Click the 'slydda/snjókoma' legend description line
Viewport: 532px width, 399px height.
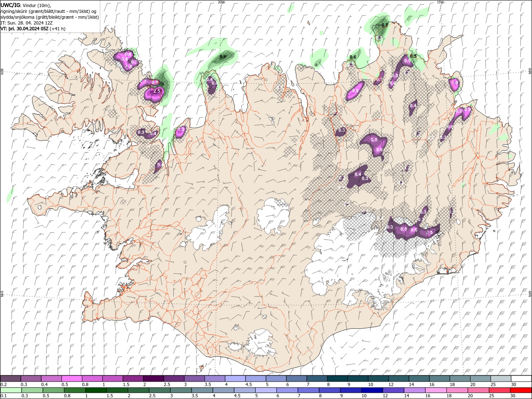tap(49, 17)
